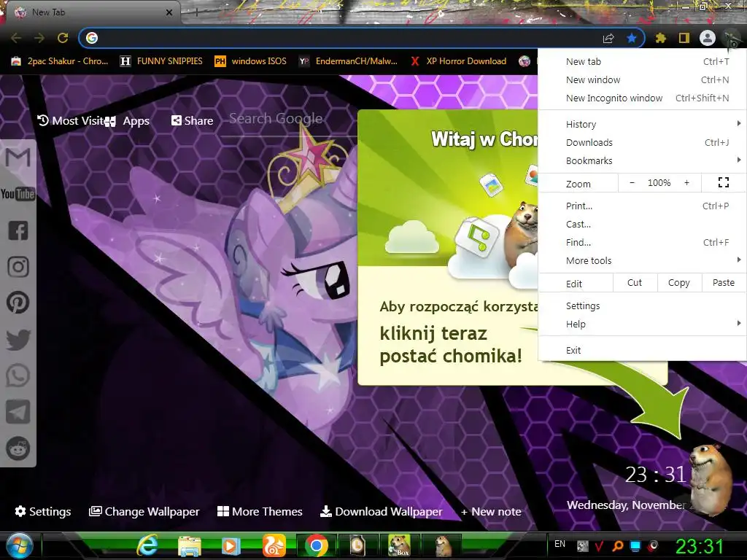Go back with the browser back arrow
747x560 pixels.
16,38
